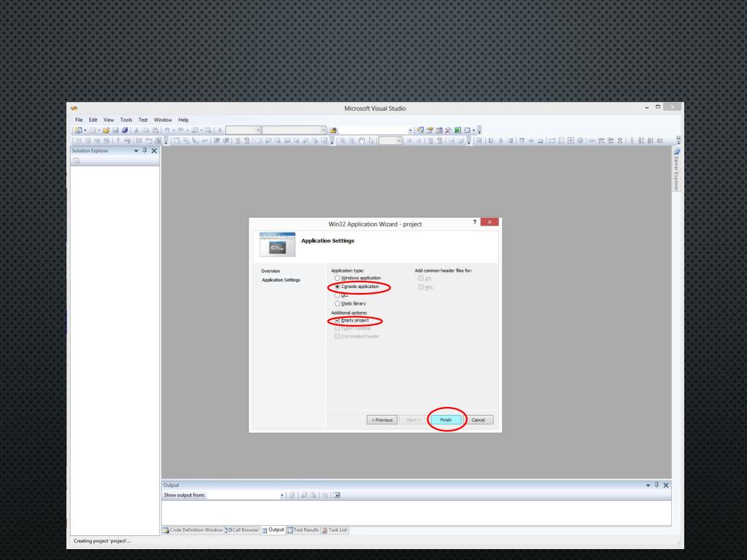
Task: Open the Window menu
Action: tap(163, 120)
